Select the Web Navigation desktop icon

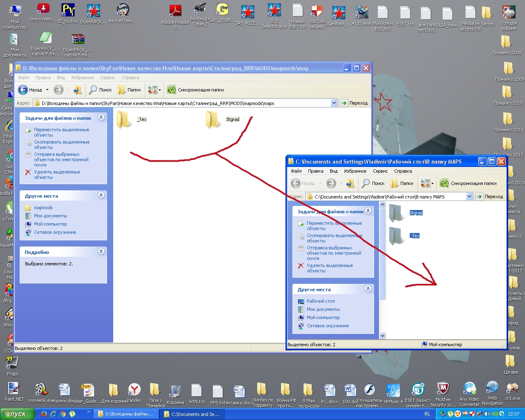coord(492,393)
